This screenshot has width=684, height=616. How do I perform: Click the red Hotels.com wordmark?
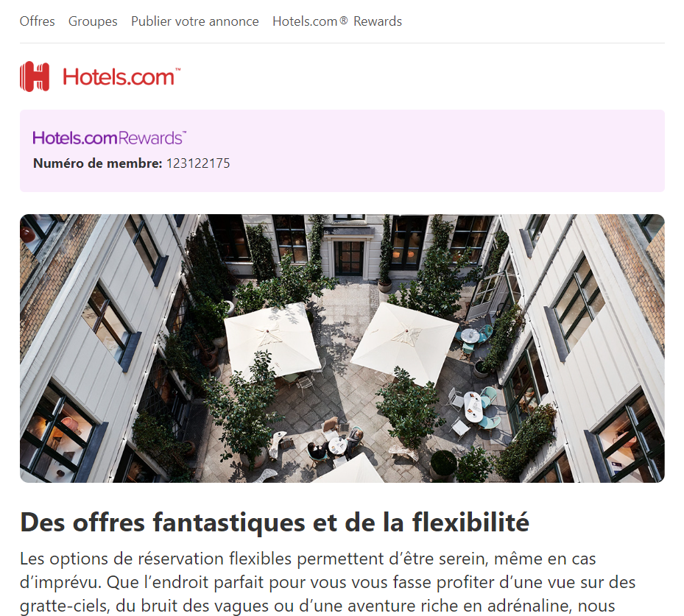coord(119,77)
